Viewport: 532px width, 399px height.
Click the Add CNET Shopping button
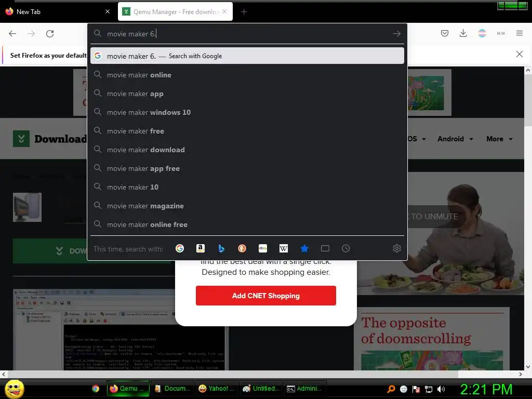(265, 296)
